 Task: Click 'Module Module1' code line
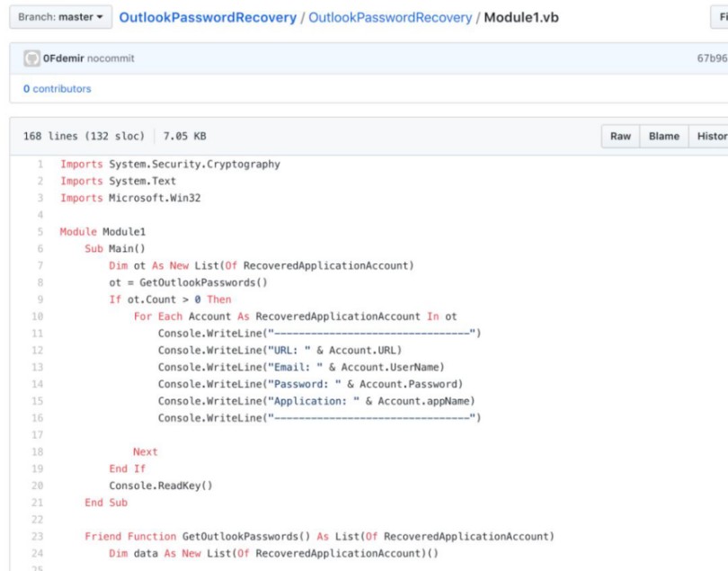(102, 231)
